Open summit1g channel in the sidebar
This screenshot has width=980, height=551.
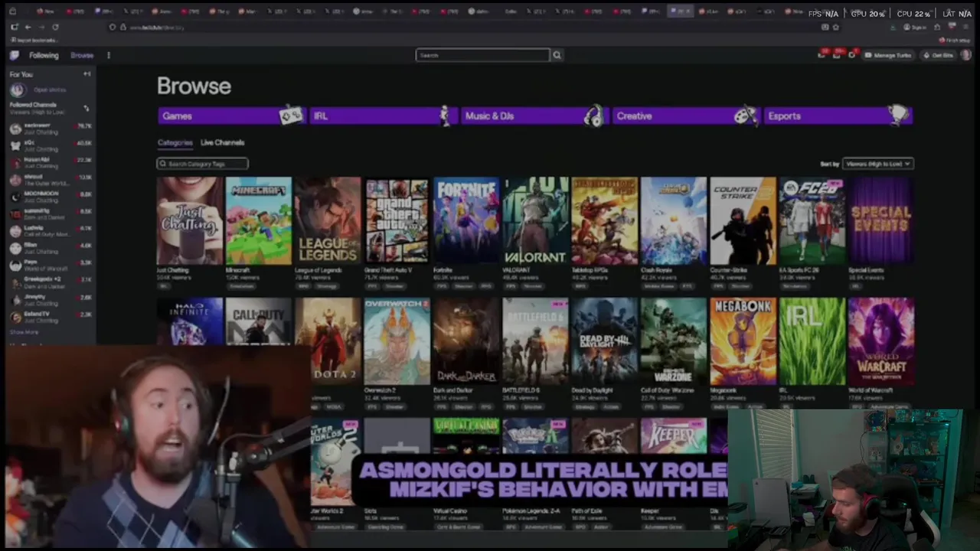(50, 214)
